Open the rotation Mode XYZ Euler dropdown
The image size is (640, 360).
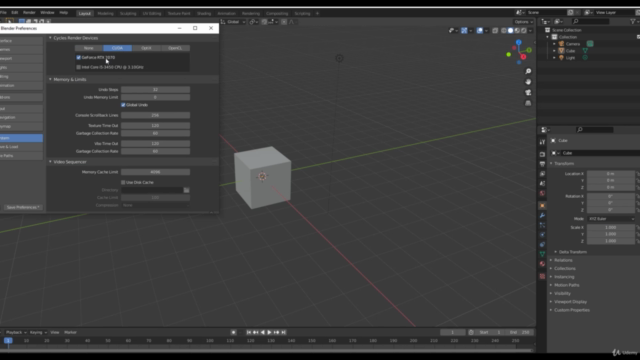[x=611, y=219]
